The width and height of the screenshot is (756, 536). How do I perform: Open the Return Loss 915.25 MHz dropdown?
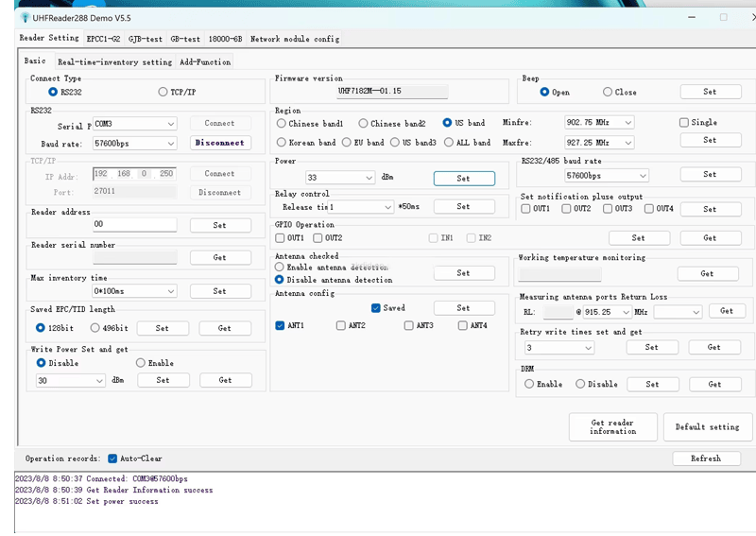pos(607,312)
